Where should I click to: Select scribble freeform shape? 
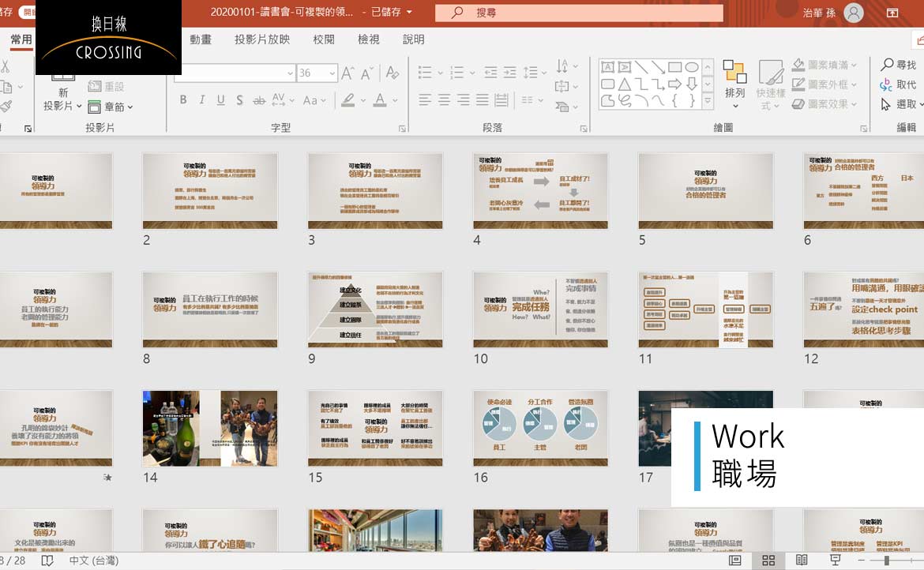coord(625,101)
